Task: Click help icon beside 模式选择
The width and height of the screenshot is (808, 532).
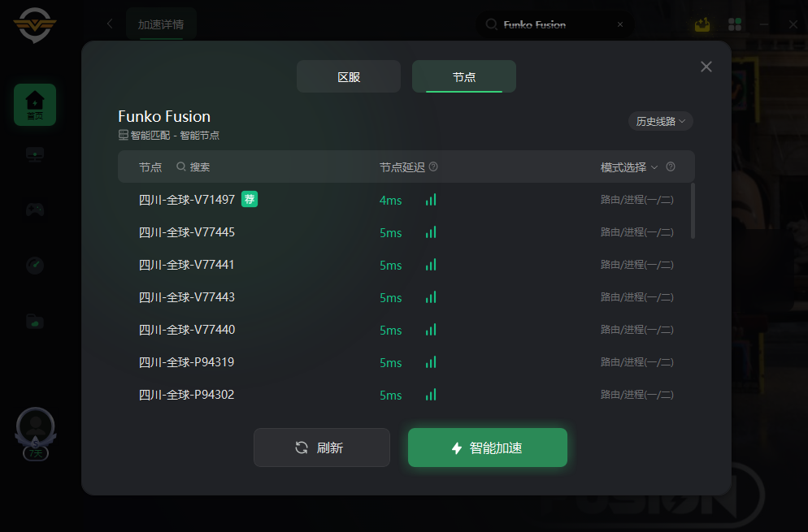Action: (x=671, y=167)
